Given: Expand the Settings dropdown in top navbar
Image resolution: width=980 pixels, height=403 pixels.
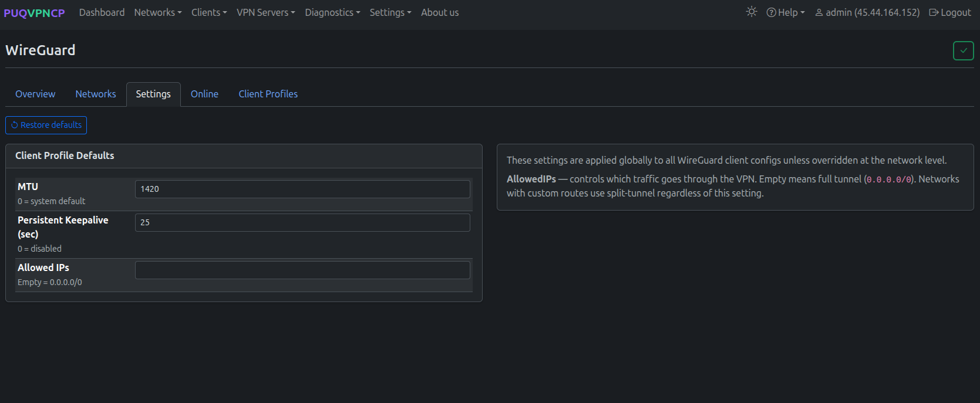Looking at the screenshot, I should (390, 12).
